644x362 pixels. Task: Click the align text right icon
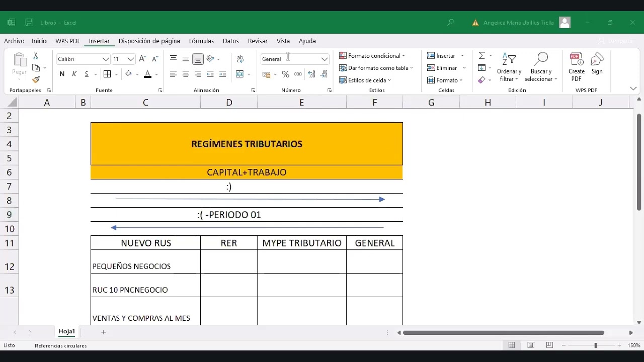198,74
